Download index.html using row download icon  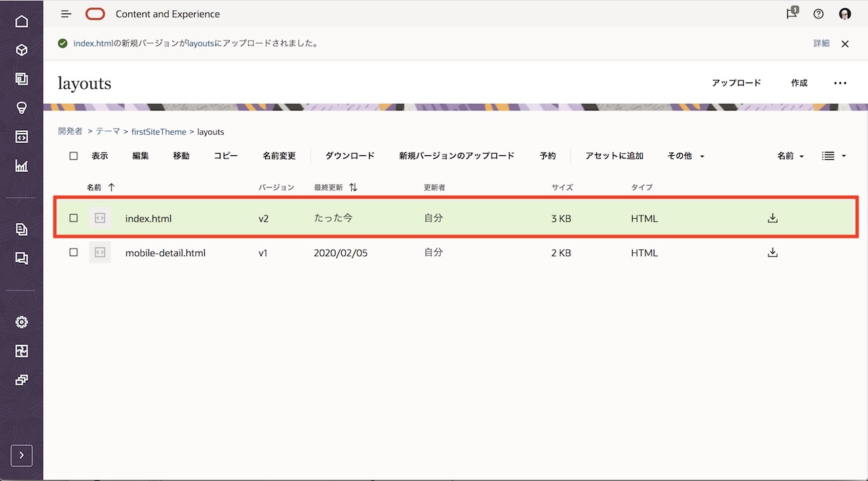tap(772, 218)
